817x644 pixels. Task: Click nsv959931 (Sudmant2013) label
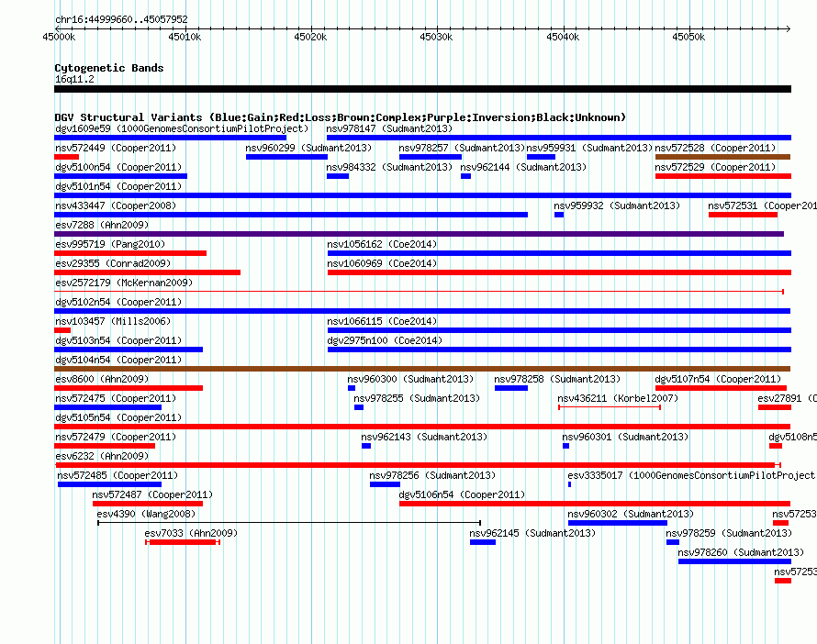tap(589, 148)
